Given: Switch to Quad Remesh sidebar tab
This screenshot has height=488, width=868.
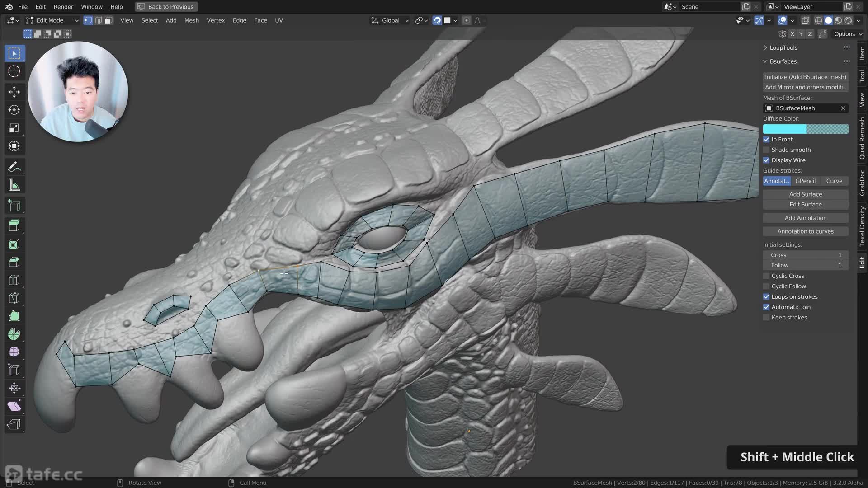Looking at the screenshot, I should (862, 138).
